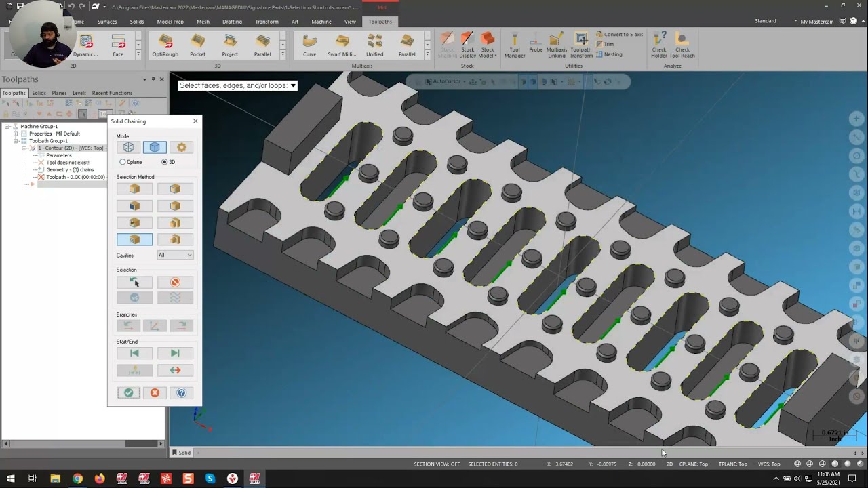Click WCS: Top in status bar

point(769,464)
